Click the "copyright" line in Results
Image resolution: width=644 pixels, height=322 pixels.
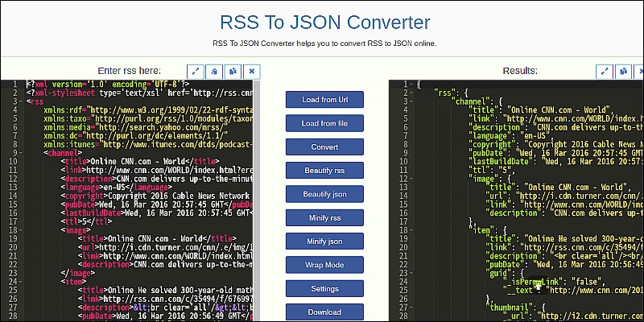556,145
